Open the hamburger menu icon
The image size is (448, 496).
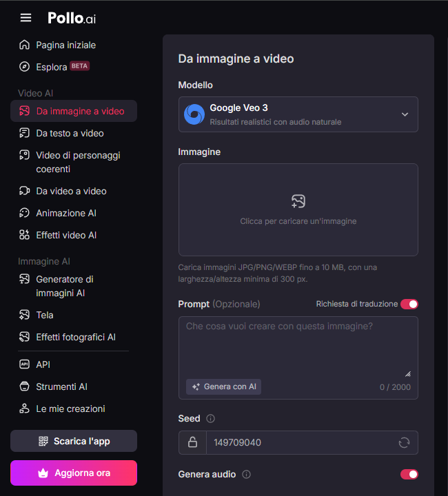point(26,18)
